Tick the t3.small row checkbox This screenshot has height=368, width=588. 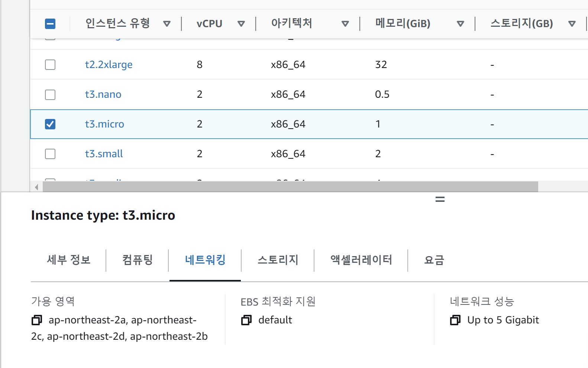(50, 154)
